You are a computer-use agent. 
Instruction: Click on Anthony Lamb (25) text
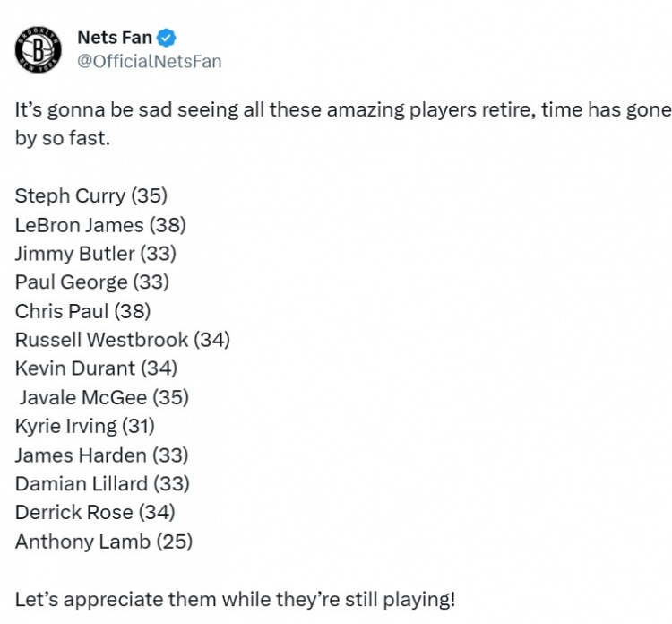[x=104, y=542]
